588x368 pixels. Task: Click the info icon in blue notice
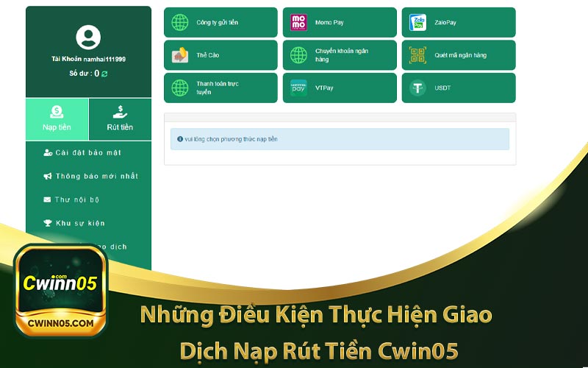coord(180,139)
